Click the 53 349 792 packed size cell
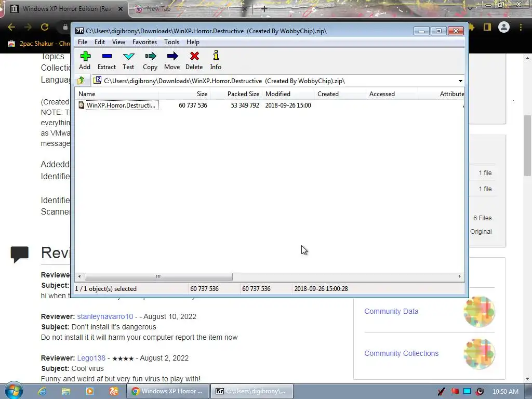 tap(245, 105)
